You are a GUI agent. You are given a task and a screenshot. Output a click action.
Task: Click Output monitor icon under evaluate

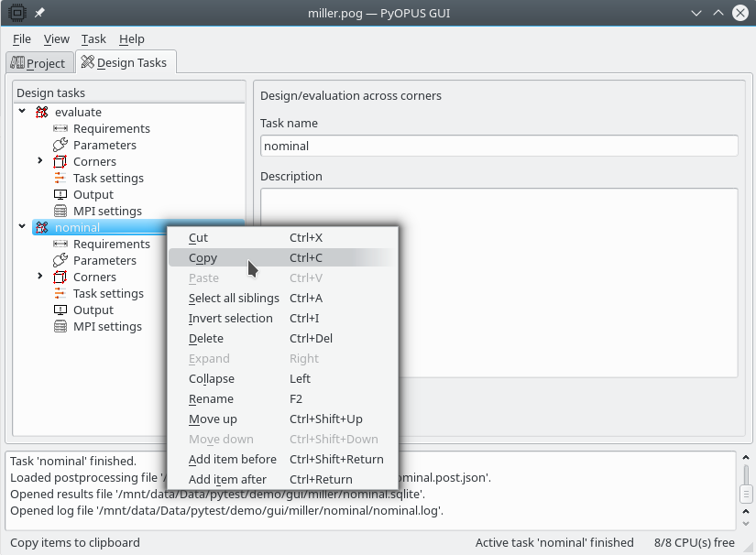coord(60,195)
